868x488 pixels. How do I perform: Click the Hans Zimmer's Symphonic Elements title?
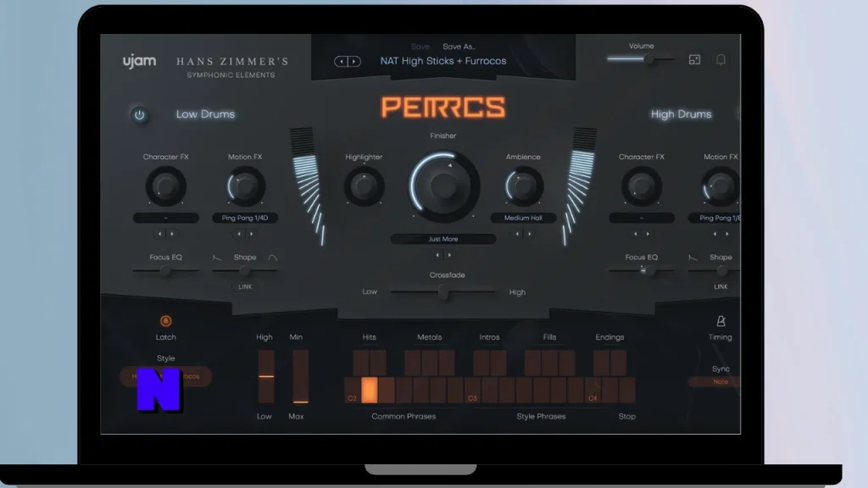[232, 67]
